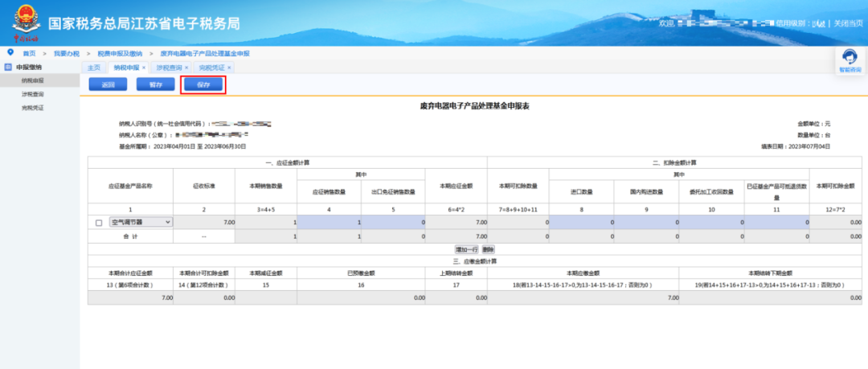Click the 填表日期：2023年07月04日 text
The width and height of the screenshot is (868, 369).
click(796, 147)
